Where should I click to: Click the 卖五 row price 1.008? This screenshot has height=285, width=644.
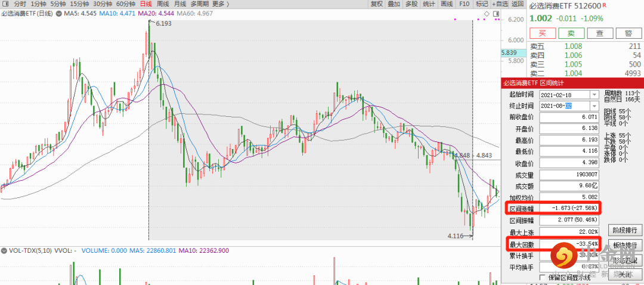pos(574,47)
